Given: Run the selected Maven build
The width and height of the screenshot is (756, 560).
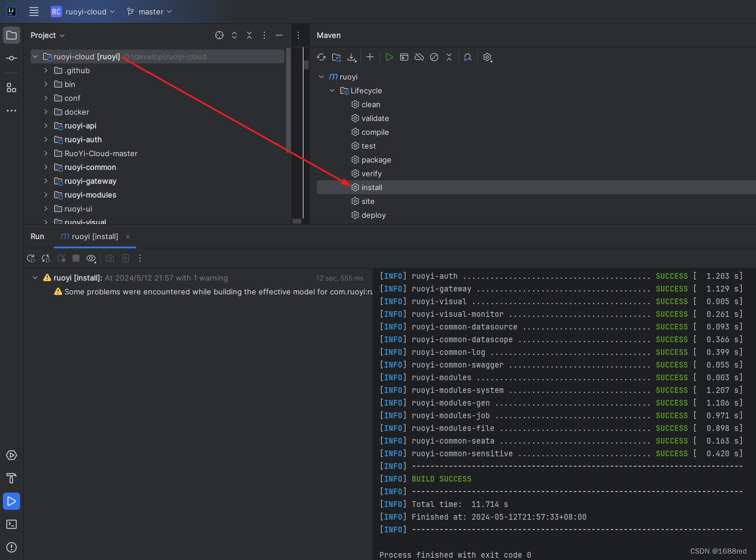Looking at the screenshot, I should pos(389,57).
